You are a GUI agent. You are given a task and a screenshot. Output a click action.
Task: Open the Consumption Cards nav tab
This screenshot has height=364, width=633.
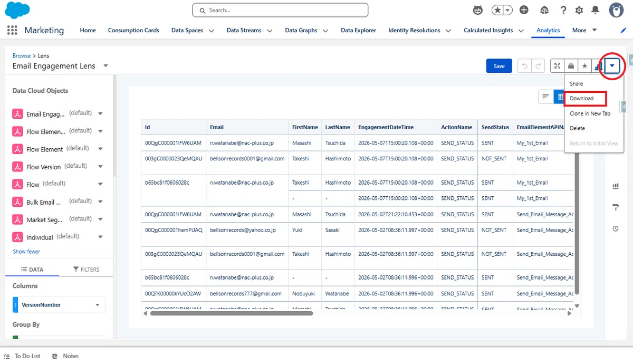(133, 30)
